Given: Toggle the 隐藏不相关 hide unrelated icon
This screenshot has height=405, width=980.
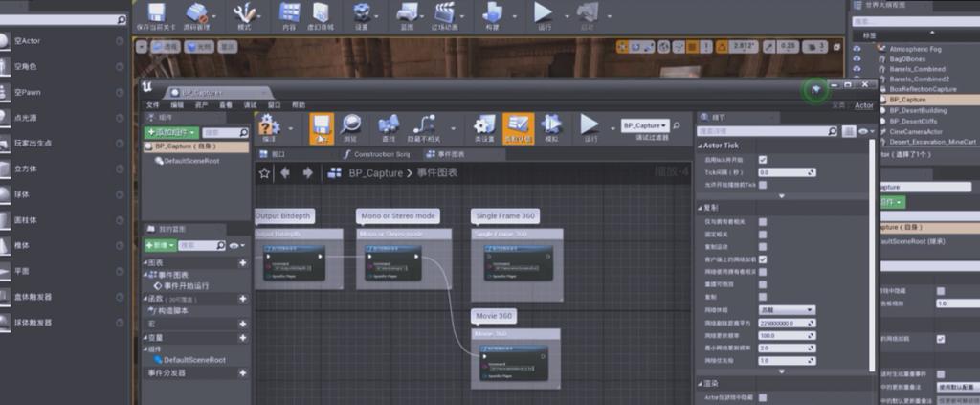Looking at the screenshot, I should pos(424,125).
